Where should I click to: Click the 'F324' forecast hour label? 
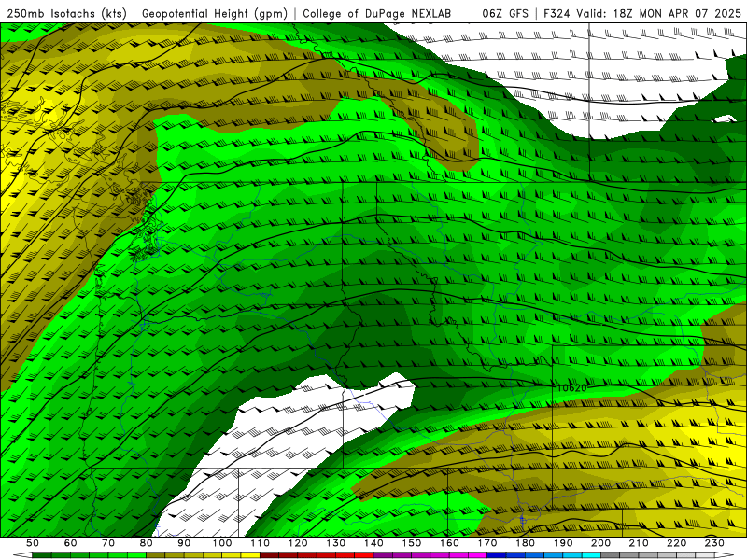pos(557,13)
